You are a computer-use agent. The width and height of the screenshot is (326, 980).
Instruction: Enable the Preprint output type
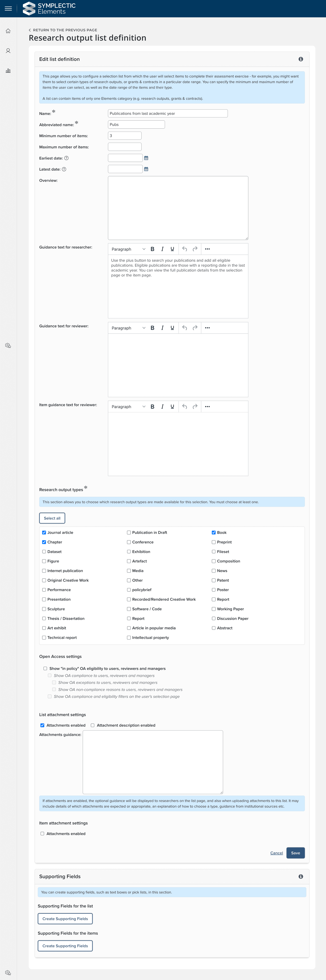coord(214,542)
